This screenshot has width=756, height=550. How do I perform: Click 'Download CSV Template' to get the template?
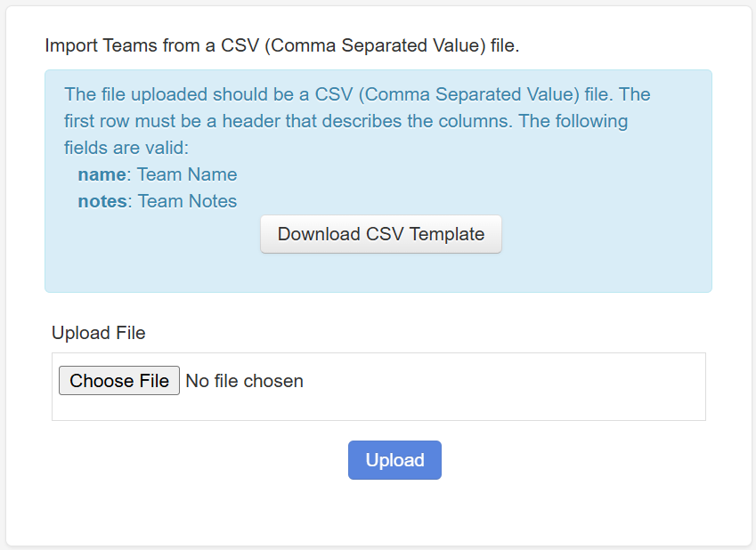pyautogui.click(x=380, y=233)
